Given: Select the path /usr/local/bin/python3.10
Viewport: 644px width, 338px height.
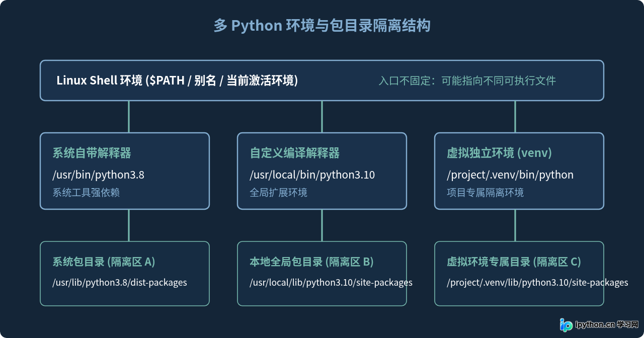Looking at the screenshot, I should [x=312, y=175].
